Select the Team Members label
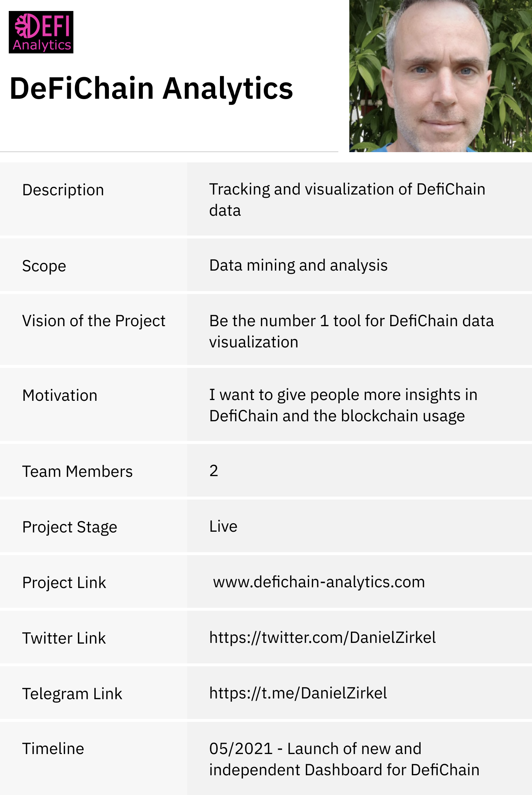 77,471
